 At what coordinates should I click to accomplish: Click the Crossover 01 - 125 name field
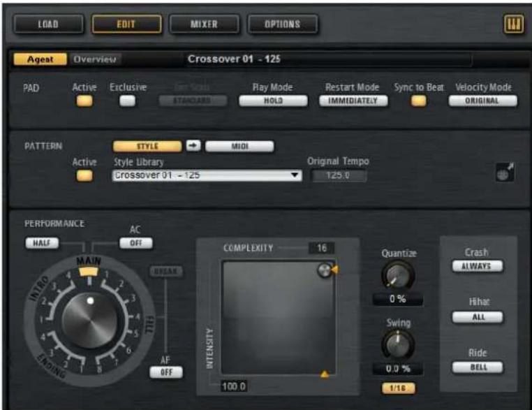point(328,59)
